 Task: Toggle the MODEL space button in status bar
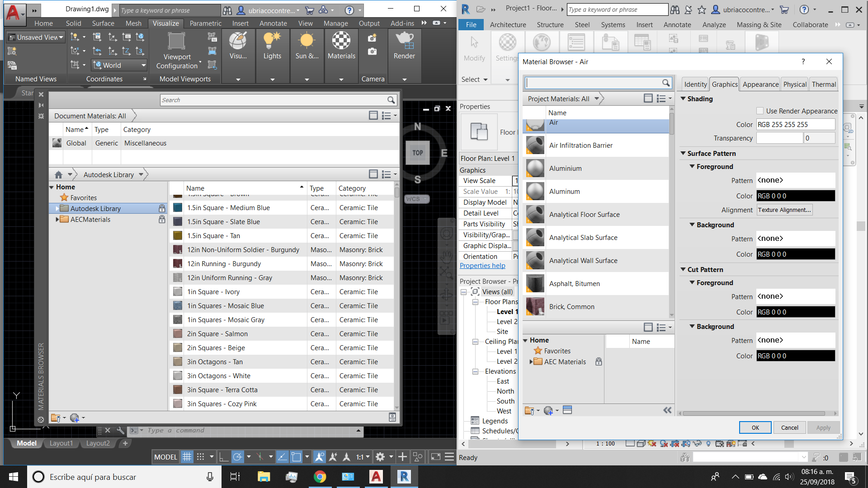pos(165,457)
